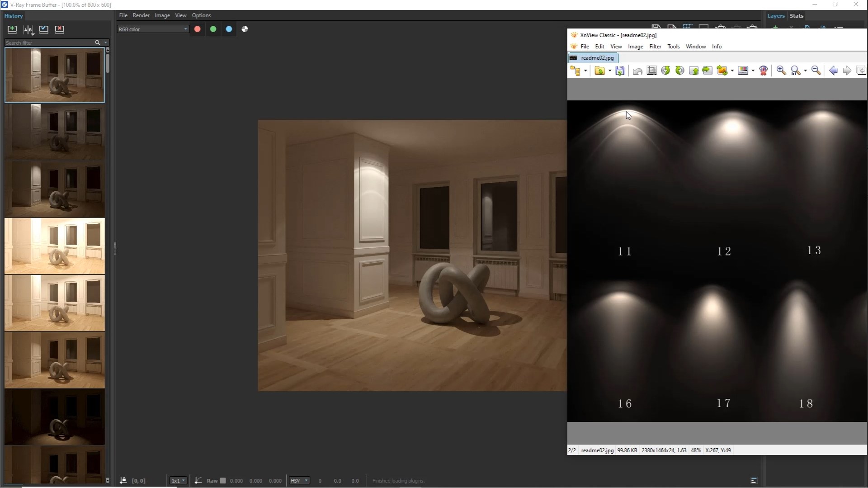Switch to the Stats panel tab

coord(796,16)
